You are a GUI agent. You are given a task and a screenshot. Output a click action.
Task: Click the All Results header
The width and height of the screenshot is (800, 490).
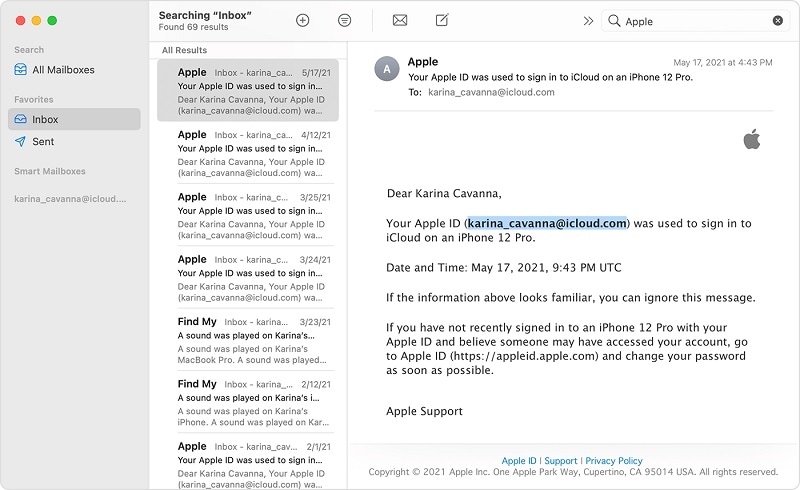[x=184, y=50]
